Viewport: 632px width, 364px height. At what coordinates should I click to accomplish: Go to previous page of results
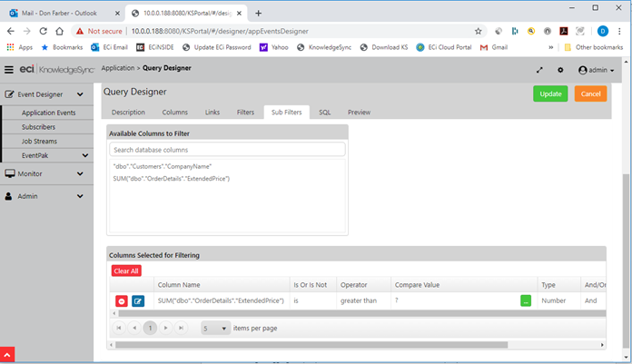[x=134, y=328]
